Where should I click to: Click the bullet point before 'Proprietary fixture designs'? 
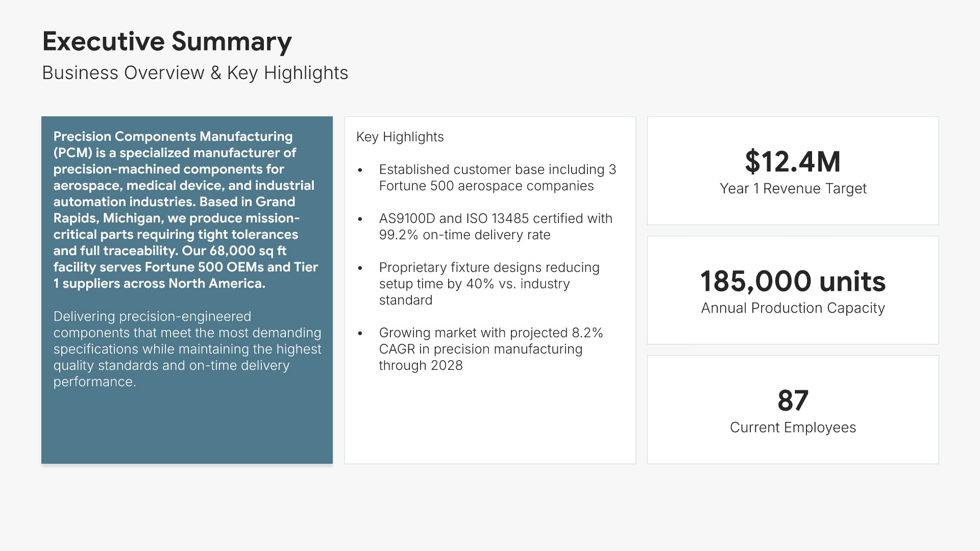[x=360, y=268]
